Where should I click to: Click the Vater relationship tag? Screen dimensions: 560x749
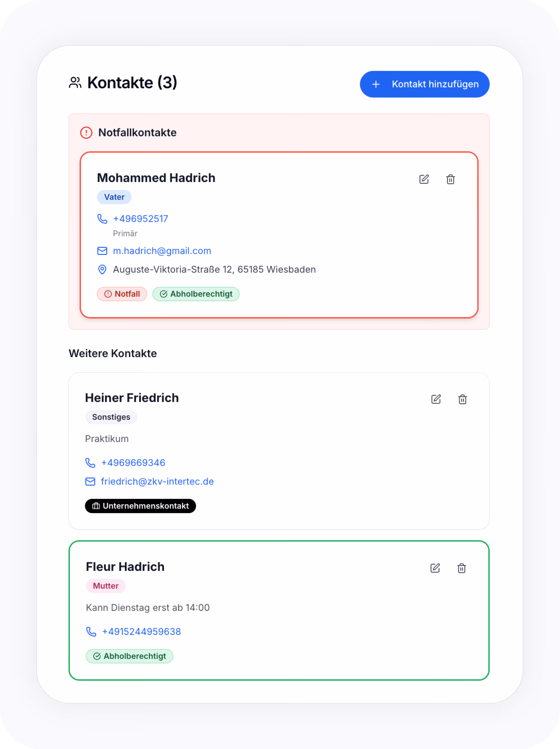coord(114,197)
